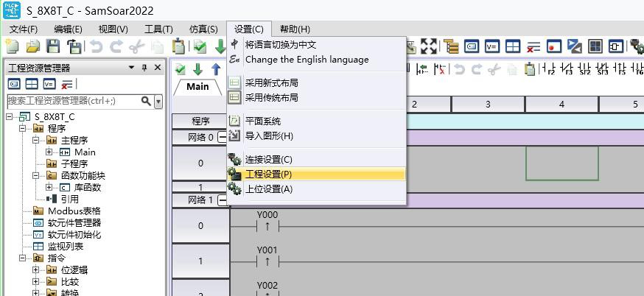Click the New project icon in toolbar
The height and width of the screenshot is (296, 644).
click(x=12, y=46)
